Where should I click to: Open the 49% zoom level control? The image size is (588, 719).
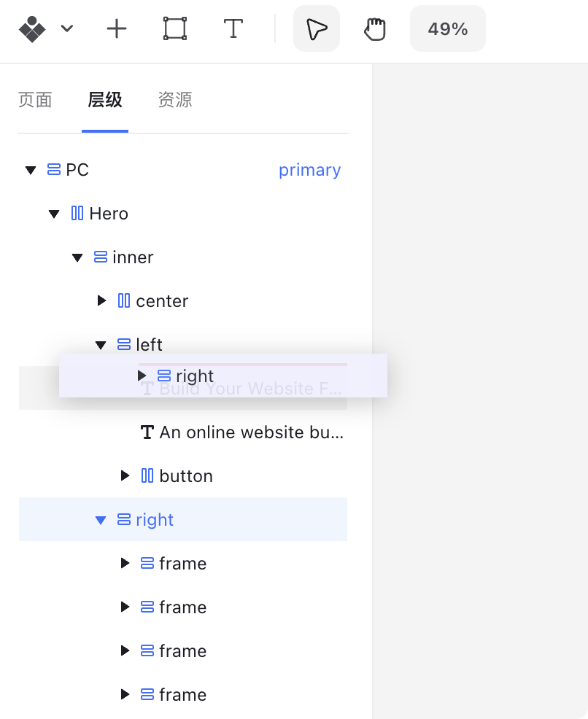coord(448,29)
